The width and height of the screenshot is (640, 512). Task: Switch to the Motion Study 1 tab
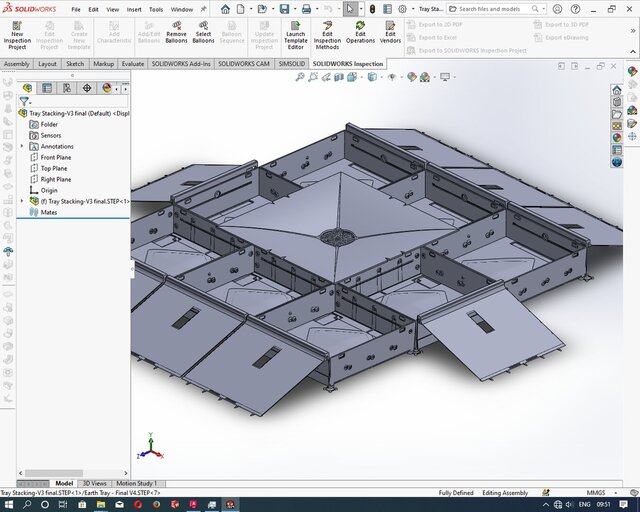tap(137, 483)
